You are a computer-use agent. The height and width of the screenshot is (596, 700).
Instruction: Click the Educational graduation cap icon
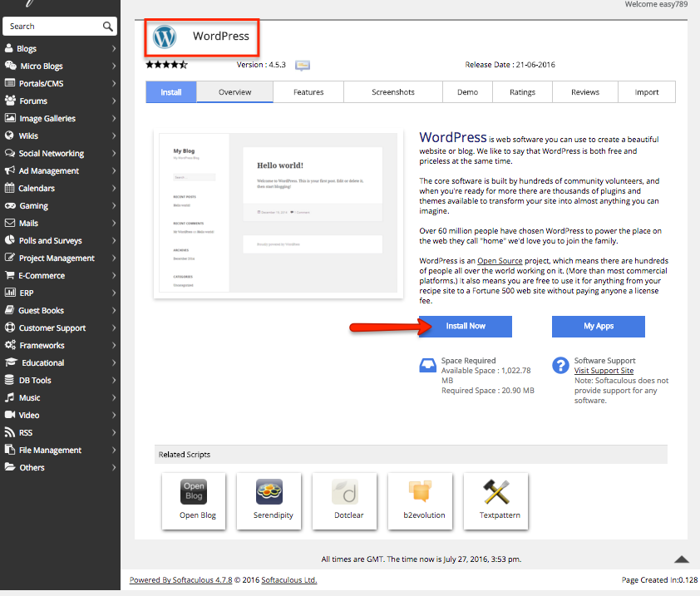point(11,362)
